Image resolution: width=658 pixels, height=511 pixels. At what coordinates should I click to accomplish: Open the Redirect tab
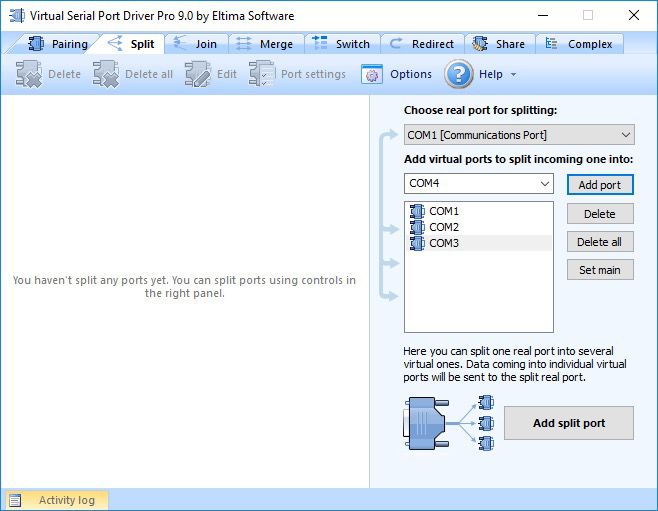[422, 44]
